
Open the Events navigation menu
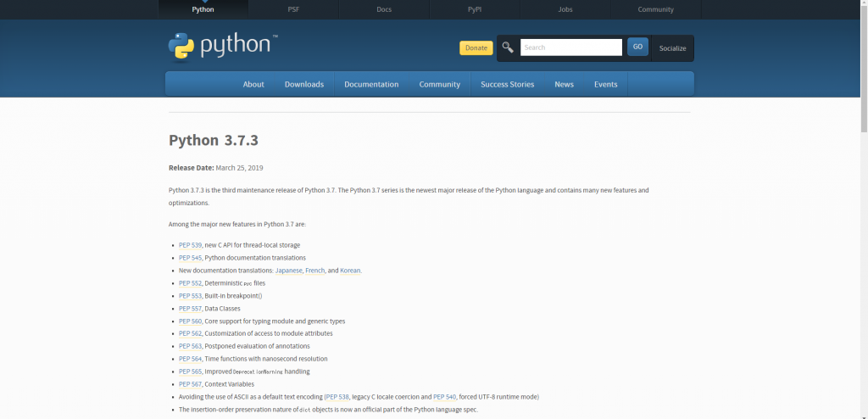[605, 84]
